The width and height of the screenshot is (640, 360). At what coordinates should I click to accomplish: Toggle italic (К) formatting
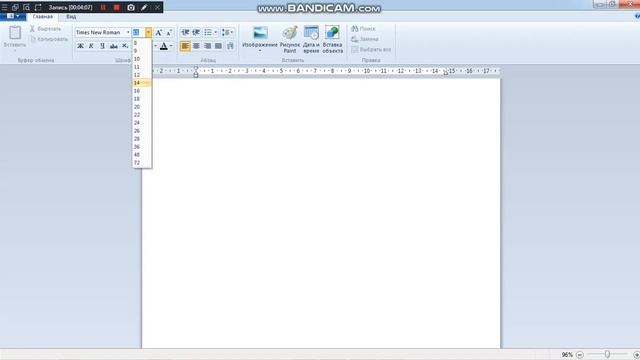coord(91,46)
